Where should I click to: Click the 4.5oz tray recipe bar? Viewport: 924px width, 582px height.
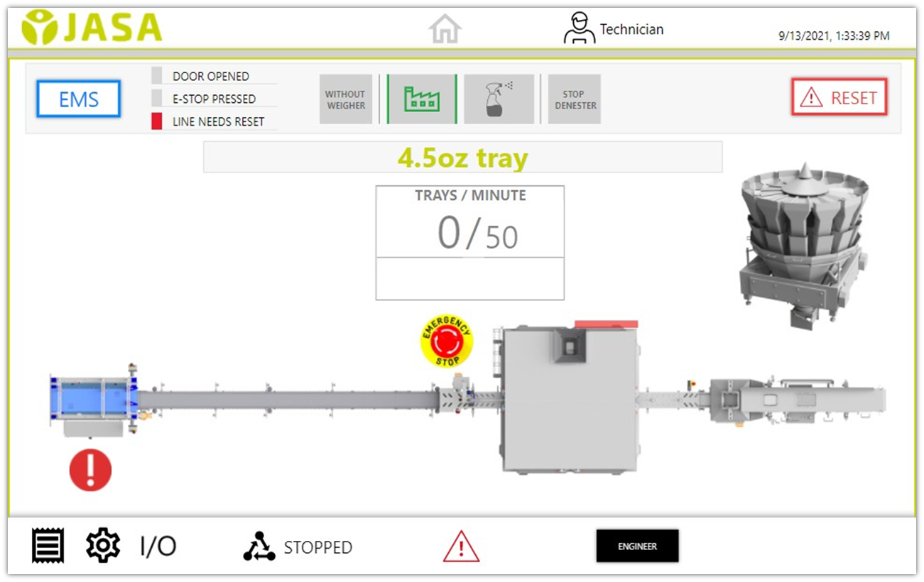[462, 157]
